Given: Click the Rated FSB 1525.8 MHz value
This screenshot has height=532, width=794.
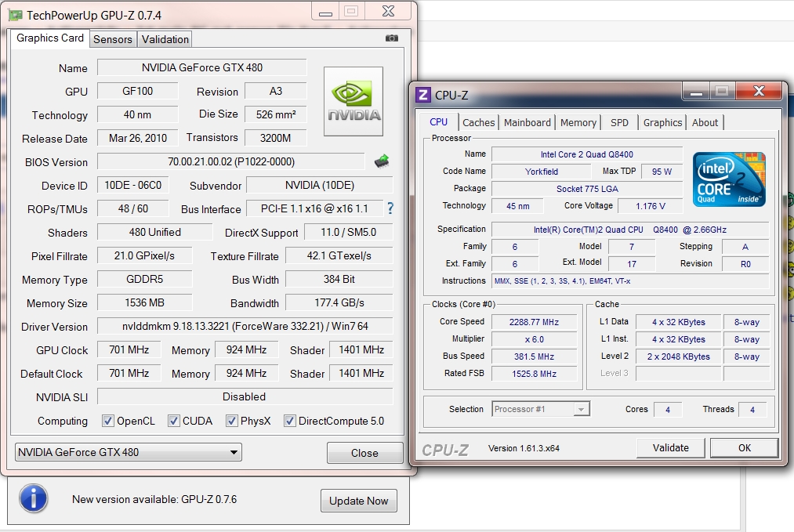Looking at the screenshot, I should 535,374.
